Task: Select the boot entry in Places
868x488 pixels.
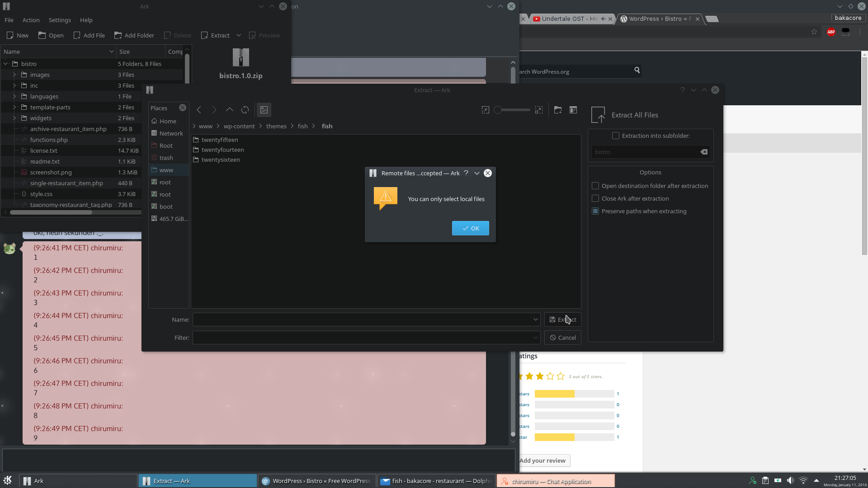Action: click(x=166, y=206)
